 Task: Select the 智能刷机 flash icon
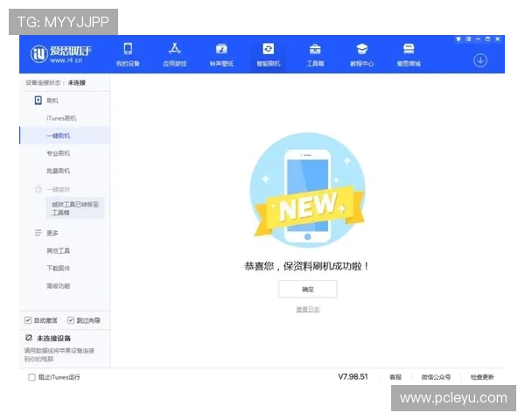[269, 49]
